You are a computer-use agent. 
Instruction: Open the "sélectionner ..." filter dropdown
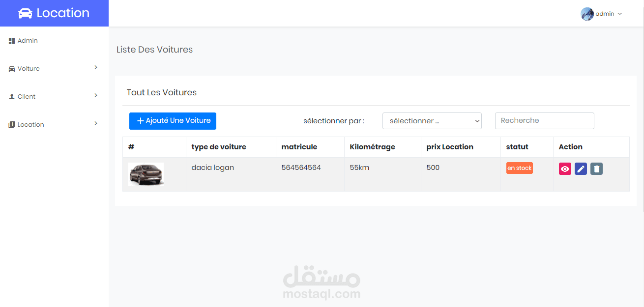point(432,121)
